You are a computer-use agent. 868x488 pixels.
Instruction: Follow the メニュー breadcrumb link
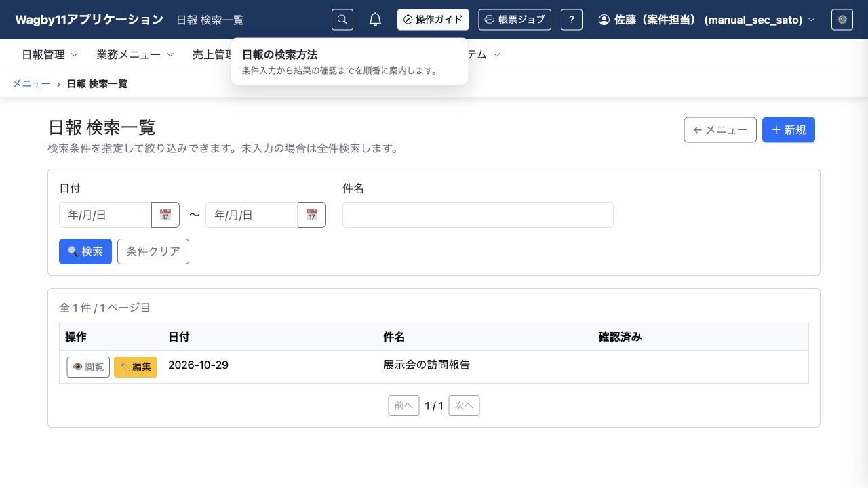tap(31, 84)
